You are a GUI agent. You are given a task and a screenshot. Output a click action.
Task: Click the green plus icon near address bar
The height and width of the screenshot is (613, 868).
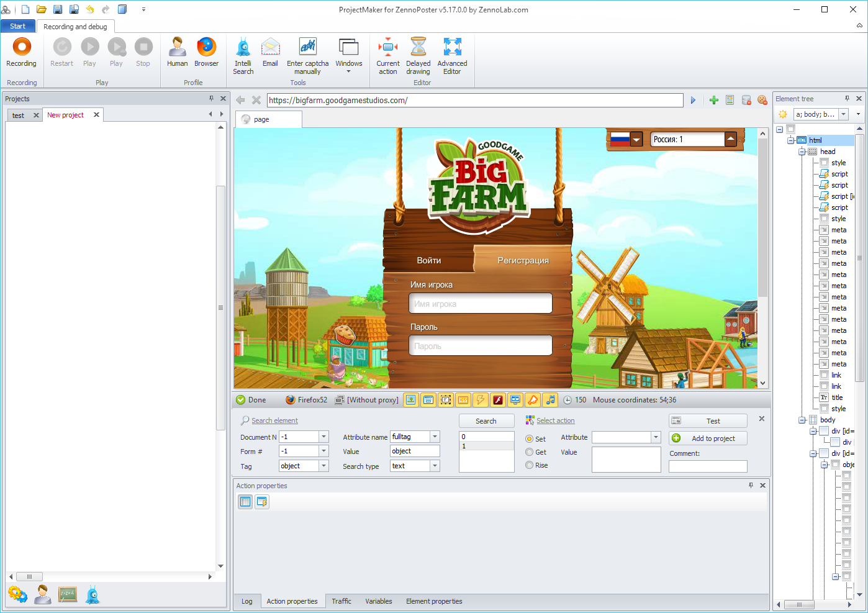(x=714, y=100)
